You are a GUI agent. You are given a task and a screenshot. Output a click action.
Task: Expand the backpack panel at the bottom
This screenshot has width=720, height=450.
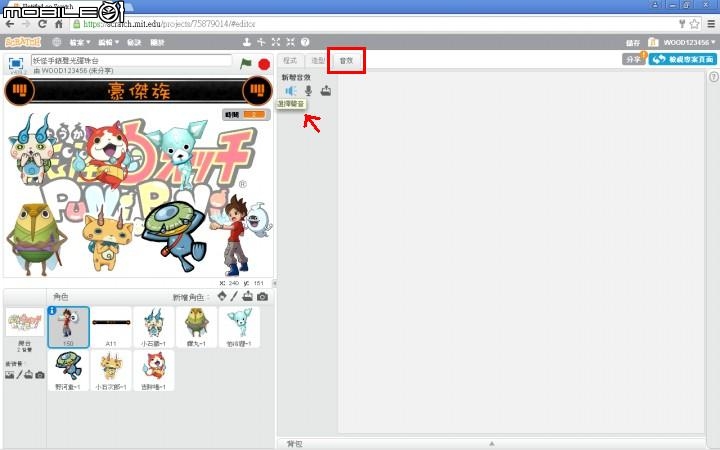coord(491,444)
